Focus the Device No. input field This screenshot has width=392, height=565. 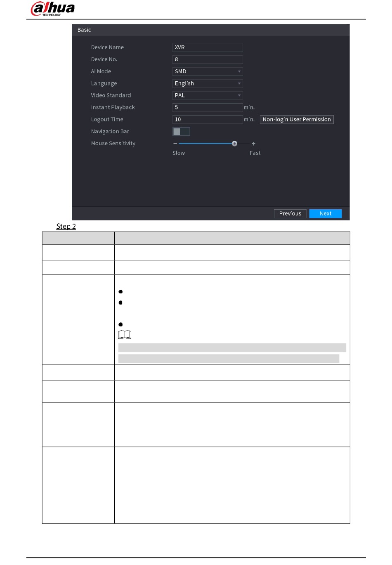pyautogui.click(x=207, y=59)
